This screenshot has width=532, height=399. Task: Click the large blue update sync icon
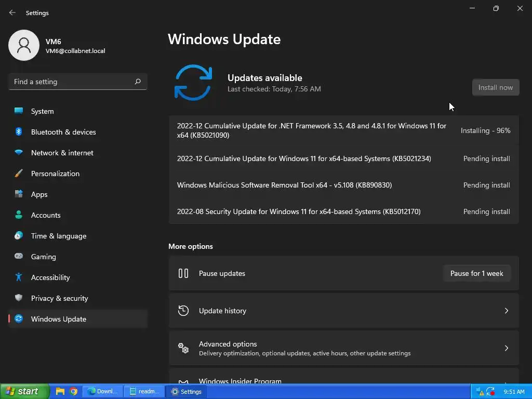pos(193,83)
